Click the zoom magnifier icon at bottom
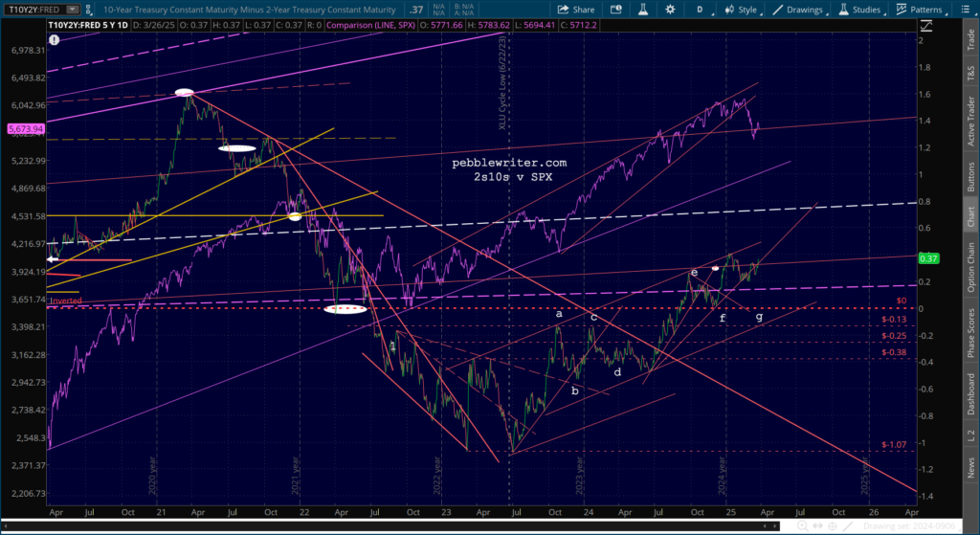Image resolution: width=980 pixels, height=535 pixels. click(802, 527)
